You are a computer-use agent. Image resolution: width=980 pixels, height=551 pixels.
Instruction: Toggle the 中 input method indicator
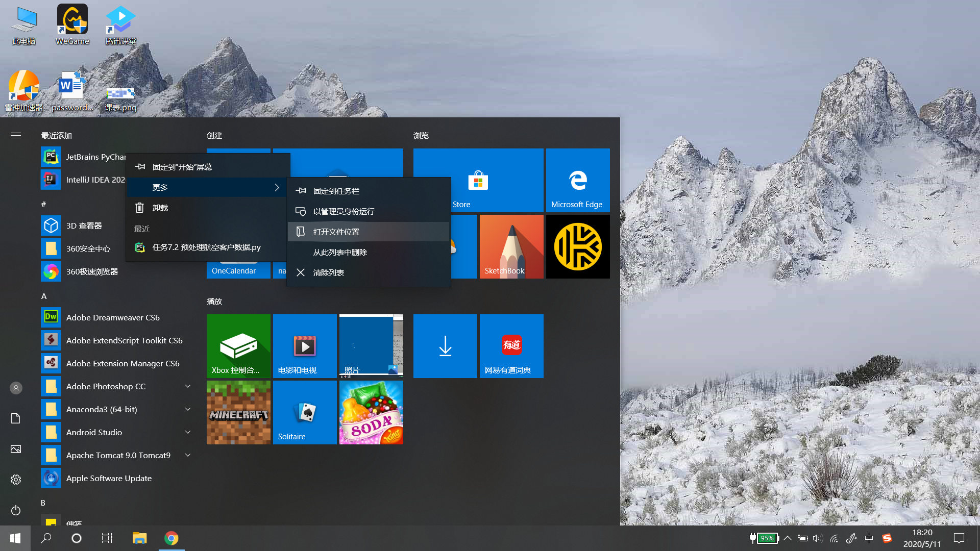click(x=869, y=538)
